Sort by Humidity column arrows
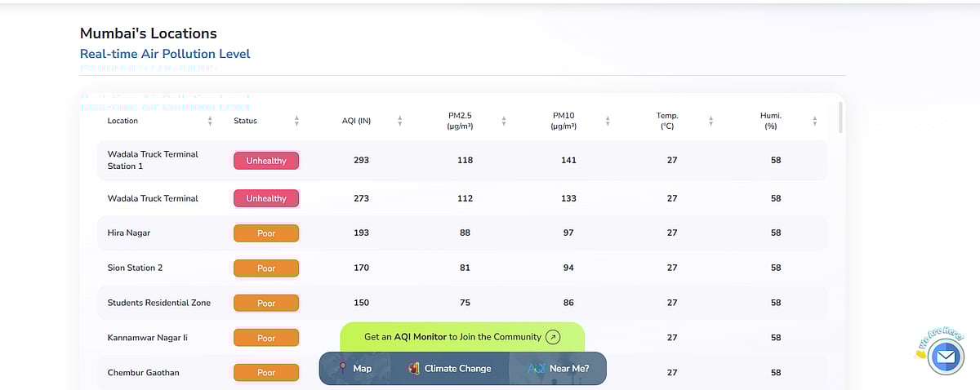980x390 pixels. pos(814,121)
